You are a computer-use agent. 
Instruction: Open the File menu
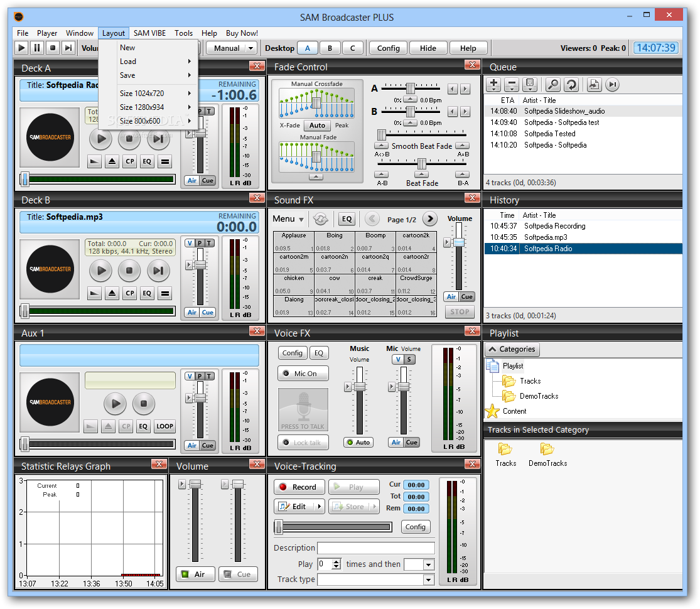point(23,33)
